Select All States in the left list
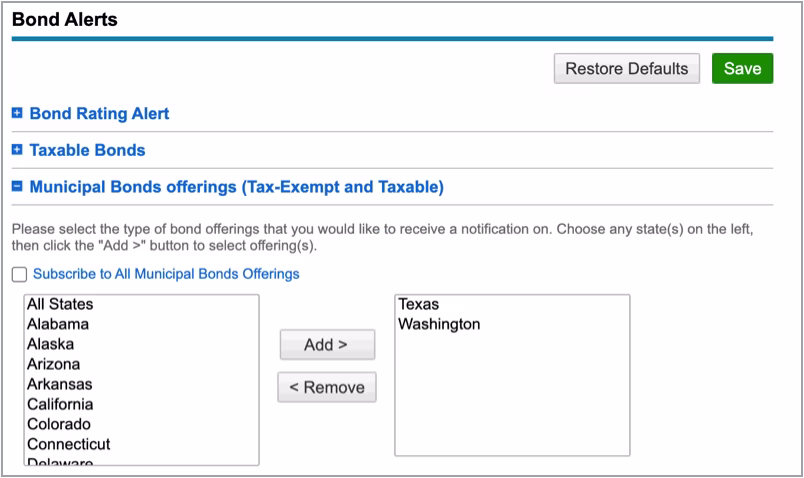 pos(60,304)
